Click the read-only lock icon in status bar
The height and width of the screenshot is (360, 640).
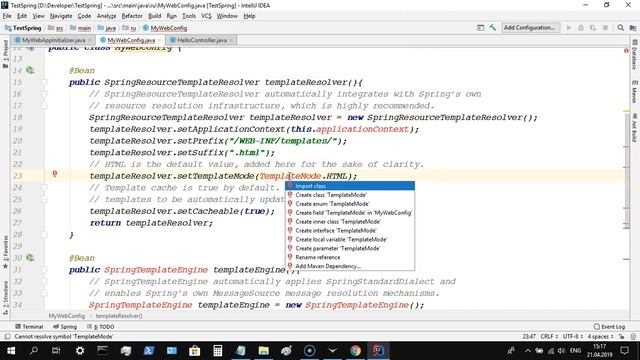coord(621,337)
